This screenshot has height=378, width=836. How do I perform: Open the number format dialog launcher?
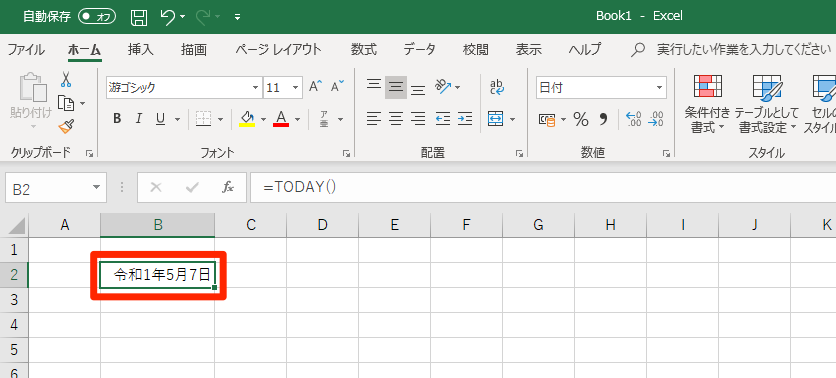[666, 154]
